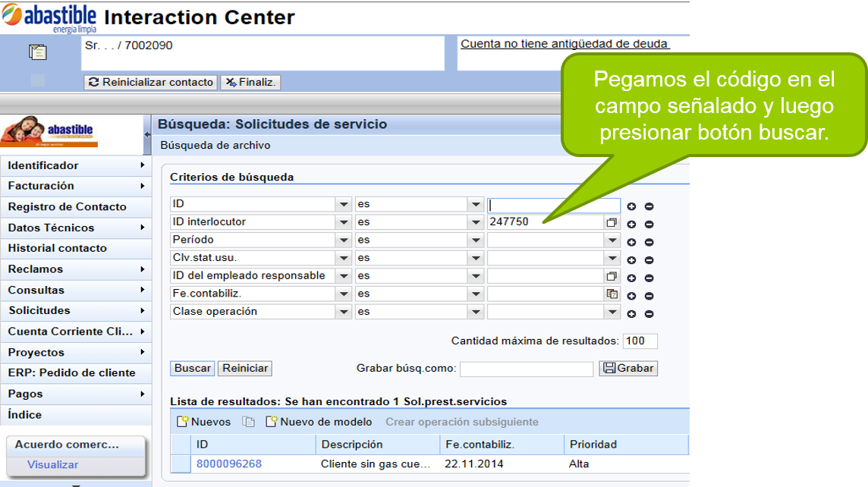This screenshot has width=868, height=487.
Task: Open calendar picker for Fe.contabiliz. field
Action: coord(612,294)
